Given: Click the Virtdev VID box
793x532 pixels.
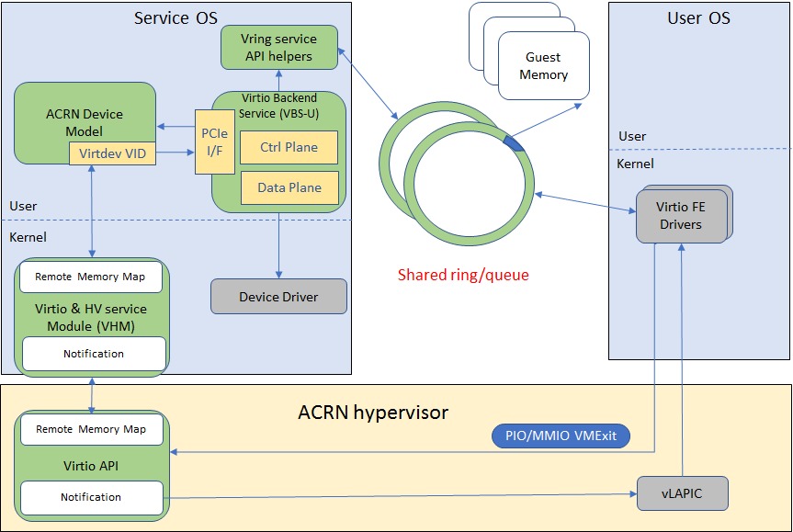Looking at the screenshot, I should (x=112, y=153).
